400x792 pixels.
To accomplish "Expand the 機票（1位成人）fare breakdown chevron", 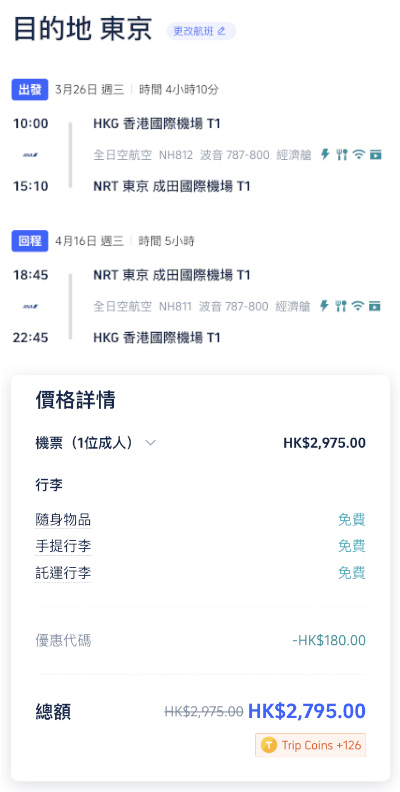I will [x=151, y=443].
